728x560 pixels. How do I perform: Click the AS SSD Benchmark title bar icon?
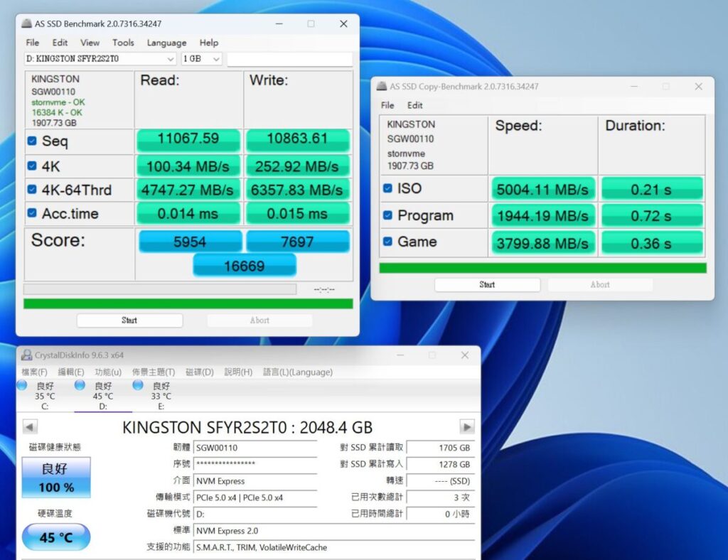[27, 23]
